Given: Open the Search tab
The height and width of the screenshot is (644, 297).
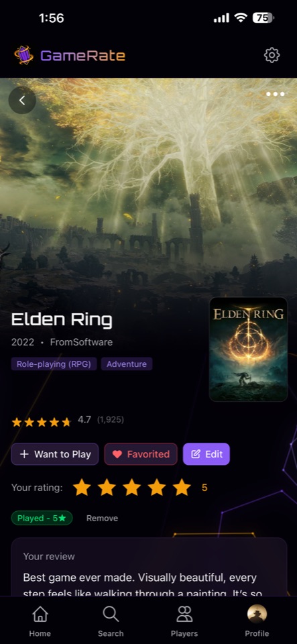Looking at the screenshot, I should click(x=111, y=621).
